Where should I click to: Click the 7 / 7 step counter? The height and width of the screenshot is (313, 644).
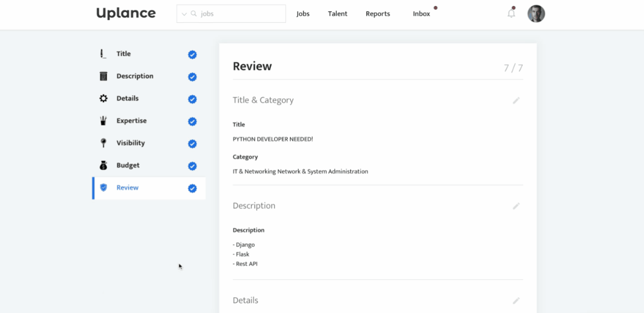pos(513,68)
